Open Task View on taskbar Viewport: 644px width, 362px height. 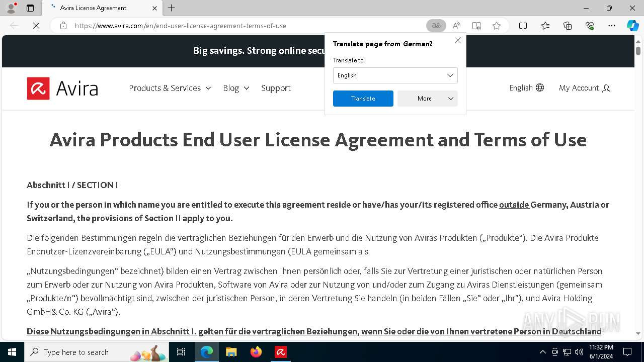click(x=181, y=352)
